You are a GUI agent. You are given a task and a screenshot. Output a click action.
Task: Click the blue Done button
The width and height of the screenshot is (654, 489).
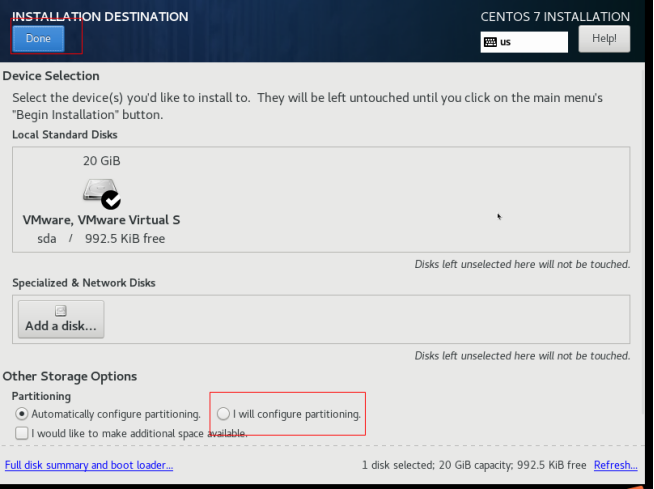(x=38, y=38)
